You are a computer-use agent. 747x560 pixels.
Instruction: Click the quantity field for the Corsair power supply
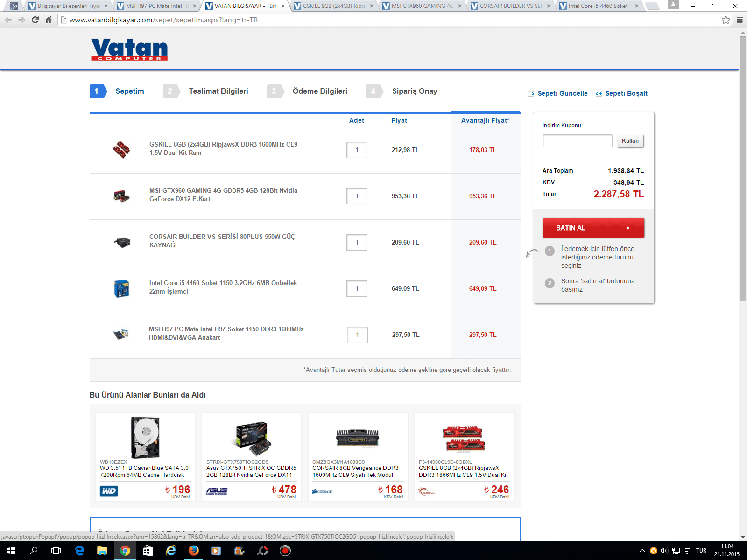click(x=357, y=243)
